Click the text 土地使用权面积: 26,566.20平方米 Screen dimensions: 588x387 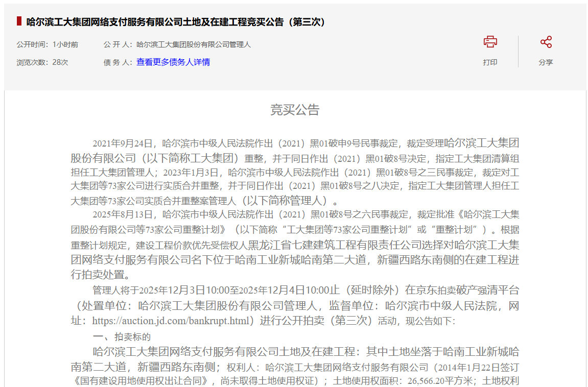[403, 381]
